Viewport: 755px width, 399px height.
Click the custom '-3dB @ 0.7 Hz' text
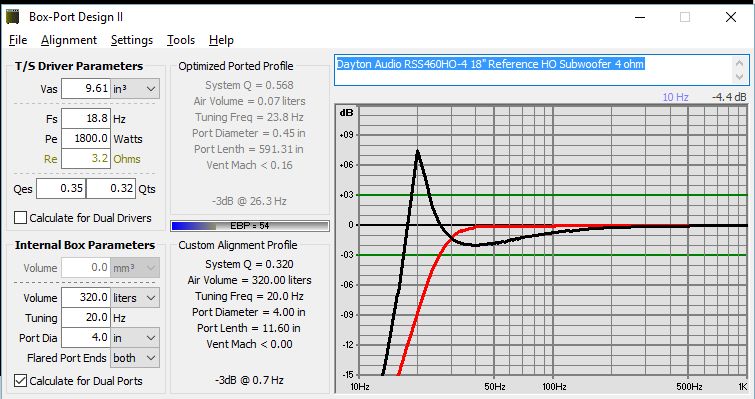249,380
